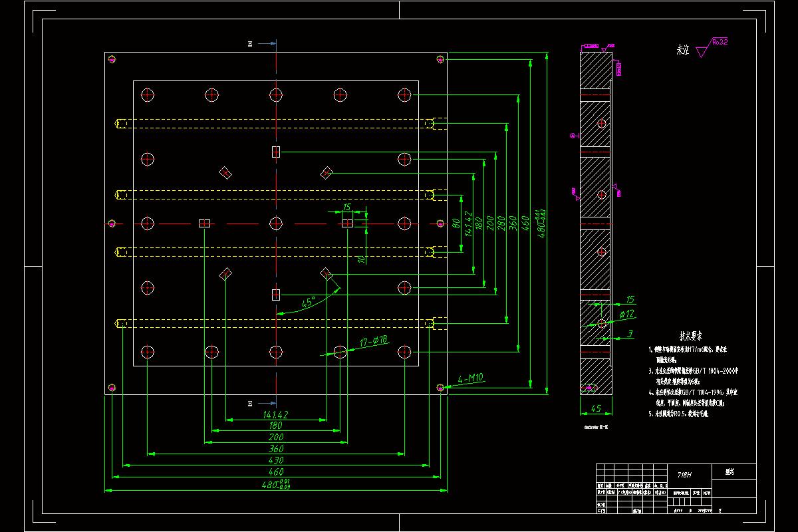Select the 45° angle dimension
This screenshot has width=798, height=532.
pos(308,302)
